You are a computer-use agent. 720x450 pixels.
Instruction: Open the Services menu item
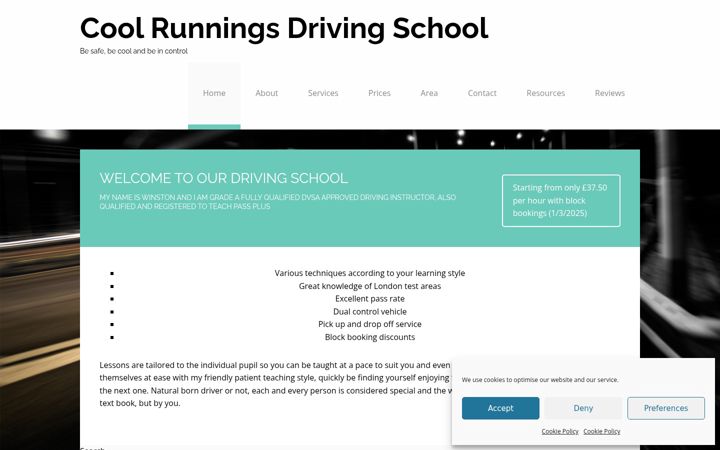[x=323, y=93]
